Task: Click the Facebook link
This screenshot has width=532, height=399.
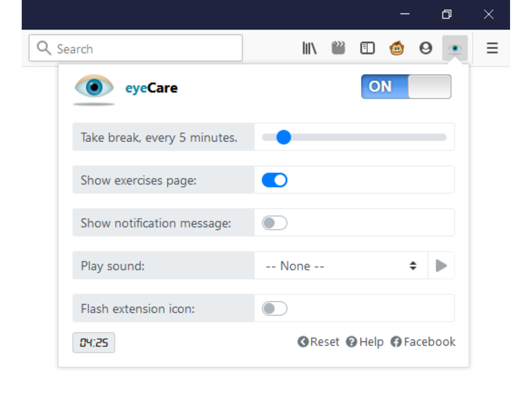Action: [423, 342]
